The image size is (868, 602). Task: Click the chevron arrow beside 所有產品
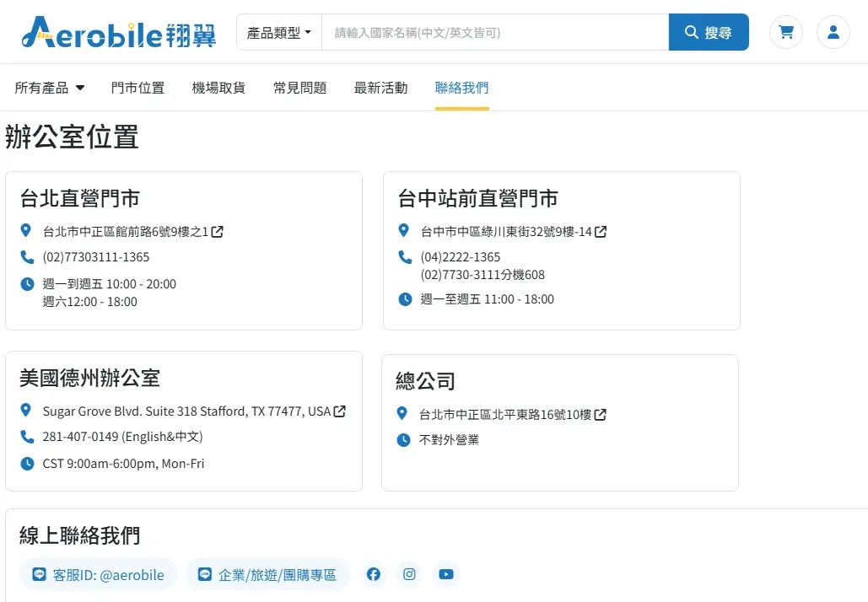click(79, 88)
